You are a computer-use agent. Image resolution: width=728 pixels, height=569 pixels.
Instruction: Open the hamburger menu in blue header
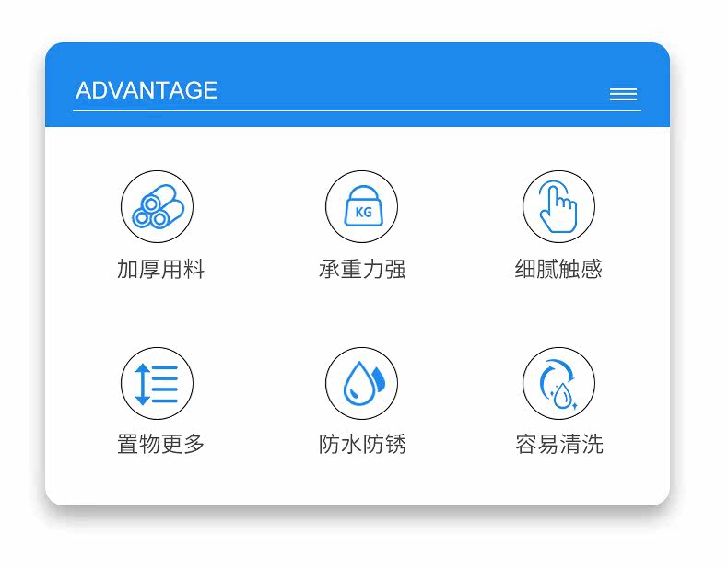click(x=624, y=94)
